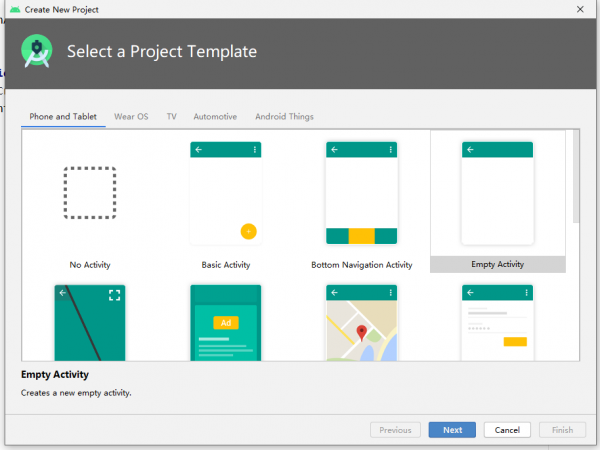Select the No Activity template thumbnail
Image resolution: width=600 pixels, height=450 pixels.
90,192
